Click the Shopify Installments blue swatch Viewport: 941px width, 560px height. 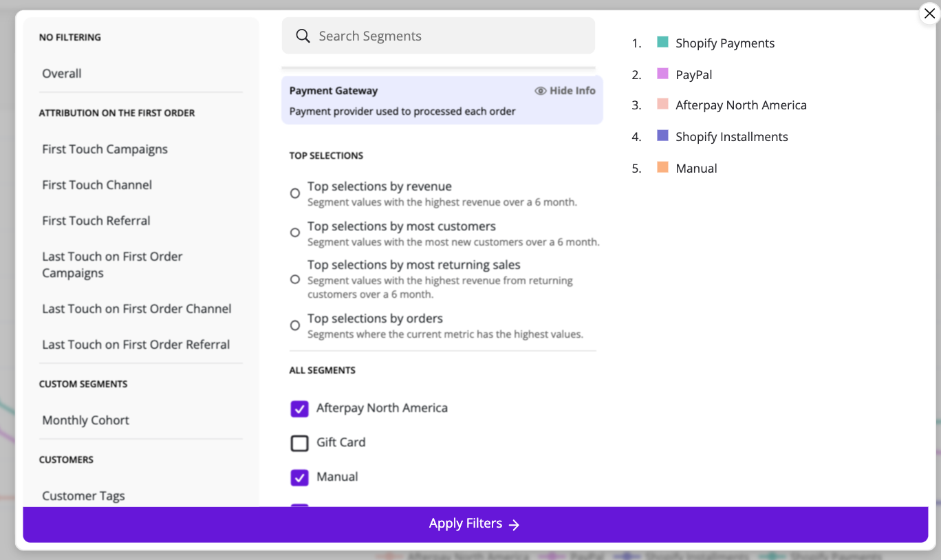tap(662, 136)
